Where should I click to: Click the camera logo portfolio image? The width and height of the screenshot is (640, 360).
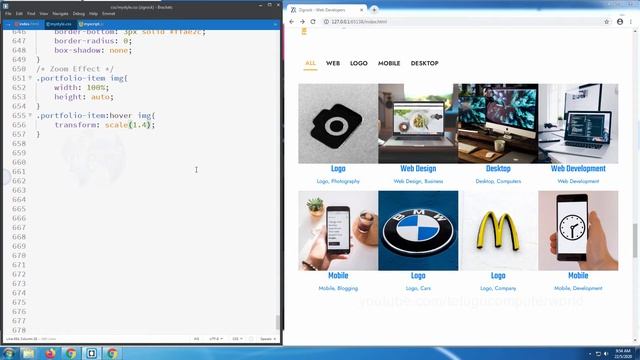pyautogui.click(x=338, y=124)
